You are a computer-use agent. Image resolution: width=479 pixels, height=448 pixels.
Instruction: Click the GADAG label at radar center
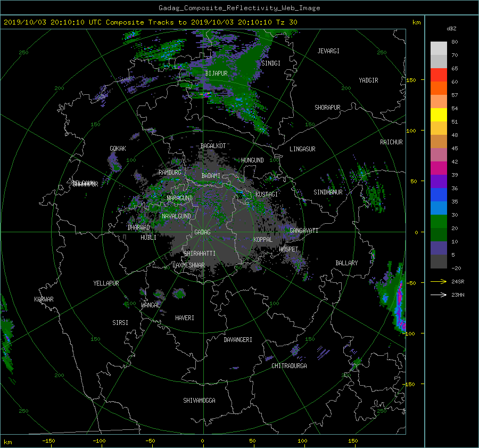click(203, 232)
